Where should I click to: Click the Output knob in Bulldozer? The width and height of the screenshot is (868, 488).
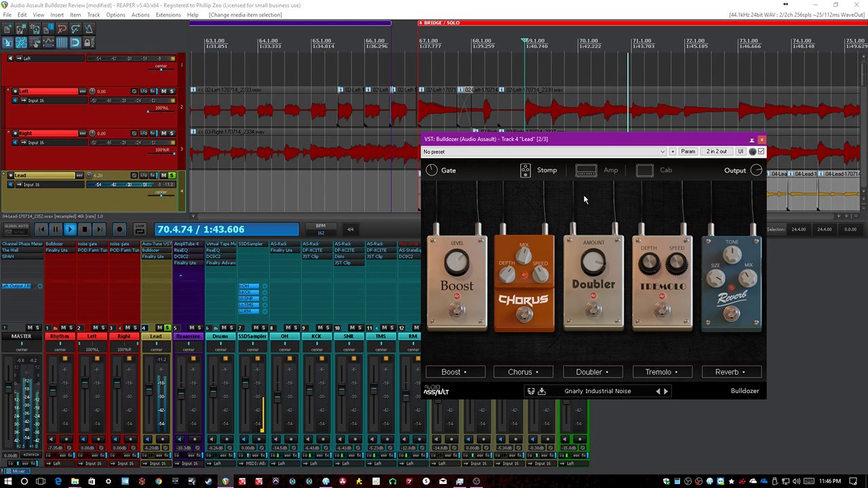(756, 170)
